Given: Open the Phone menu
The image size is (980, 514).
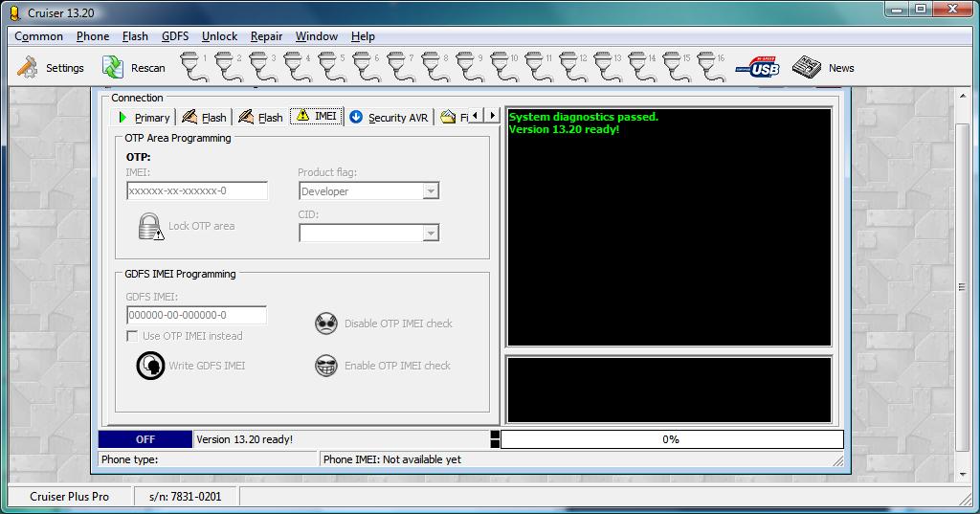Looking at the screenshot, I should click(93, 36).
